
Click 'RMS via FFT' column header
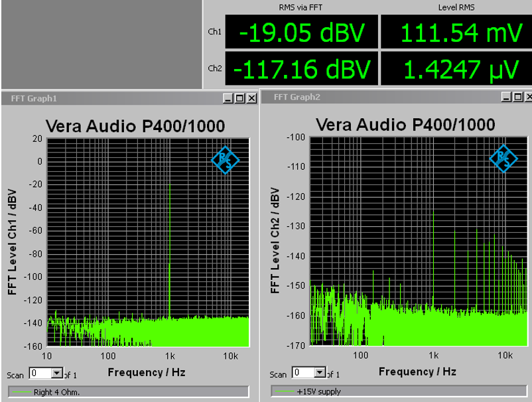coord(300,7)
